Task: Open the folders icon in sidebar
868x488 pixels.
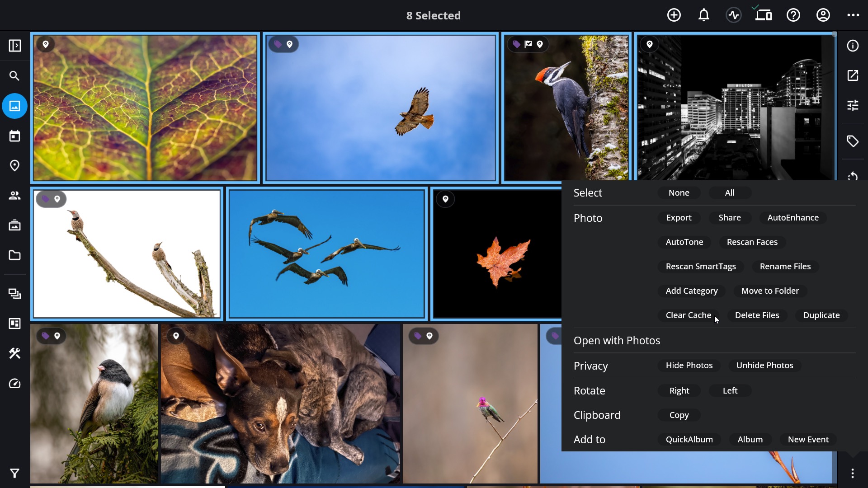Action: [14, 255]
